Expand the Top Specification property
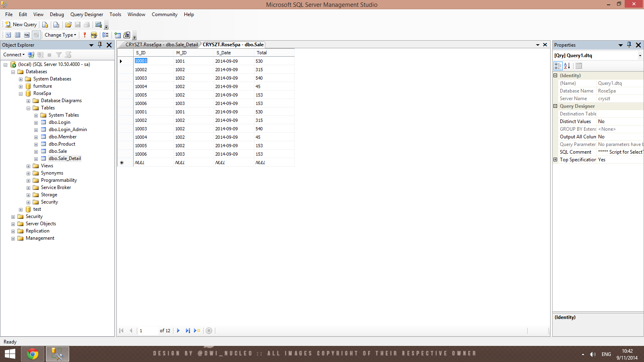The width and height of the screenshot is (644, 362). coord(555,160)
